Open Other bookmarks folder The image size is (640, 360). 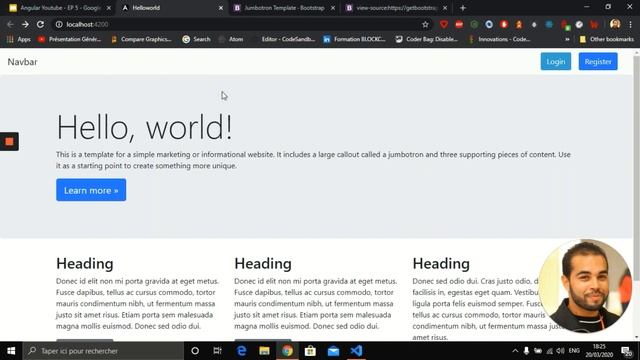[607, 39]
